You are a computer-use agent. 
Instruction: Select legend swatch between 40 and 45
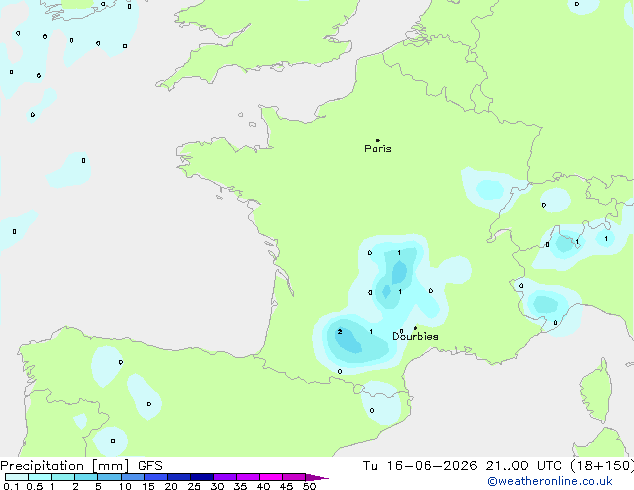point(271,477)
